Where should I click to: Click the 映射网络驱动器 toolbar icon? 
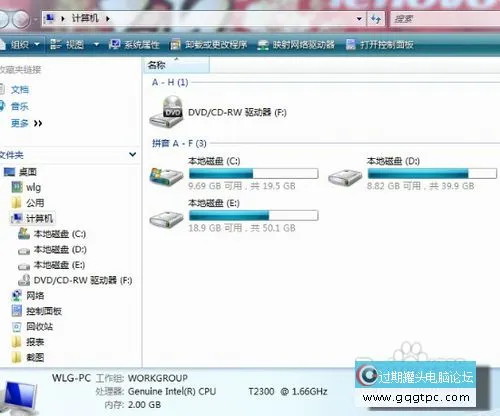coord(263,45)
